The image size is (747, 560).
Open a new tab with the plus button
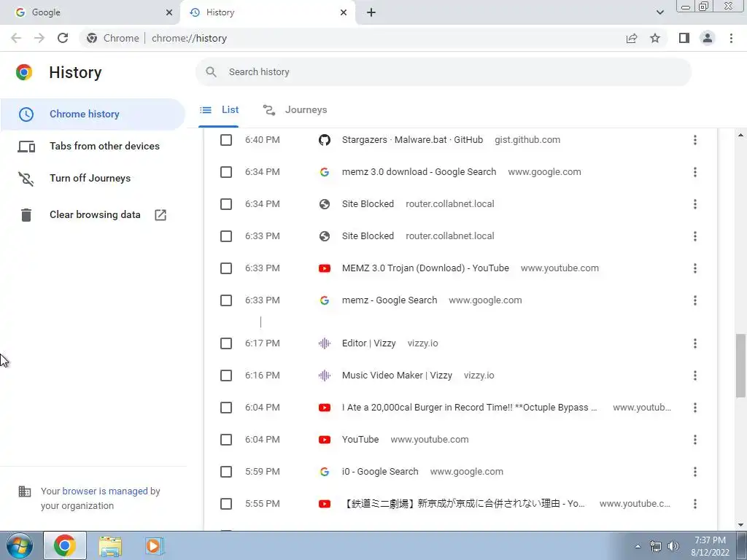pos(371,12)
